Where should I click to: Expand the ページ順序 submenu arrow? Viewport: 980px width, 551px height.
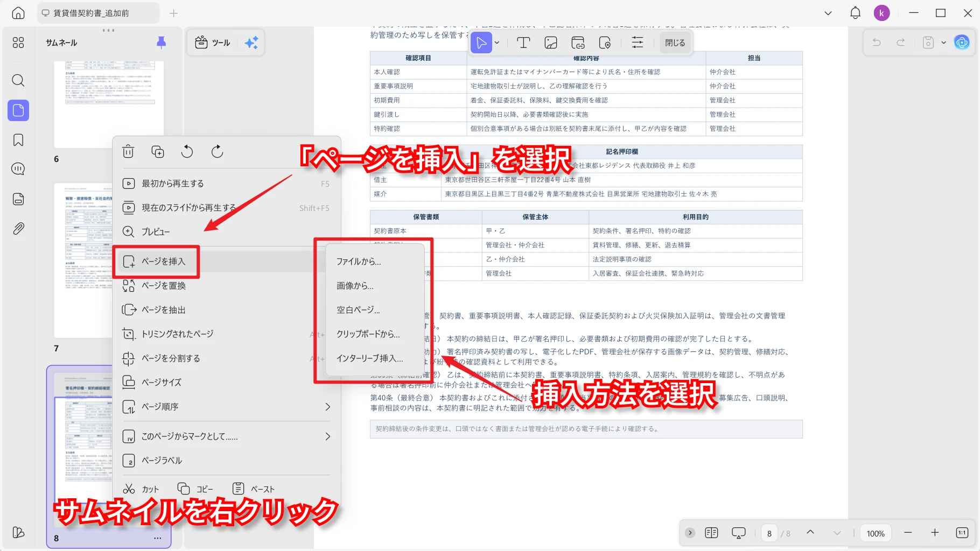(327, 407)
